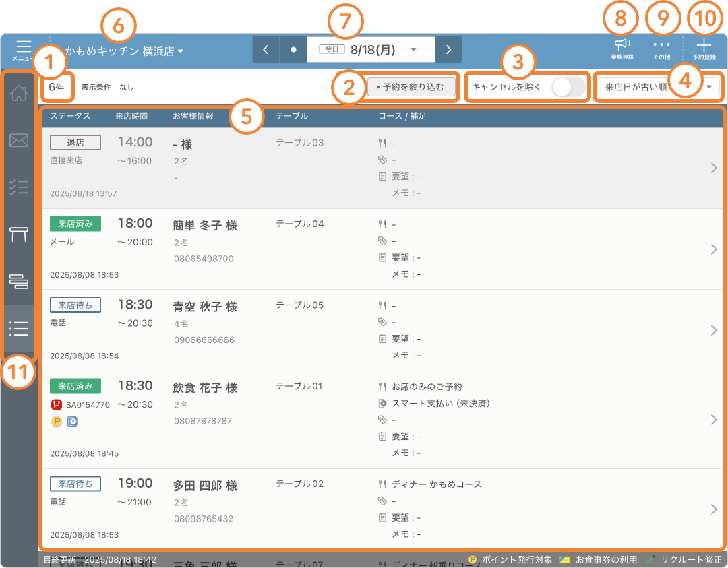This screenshot has height=568, width=728.
Task: Click 最終更新 timestamp in status bar
Action: click(100, 560)
